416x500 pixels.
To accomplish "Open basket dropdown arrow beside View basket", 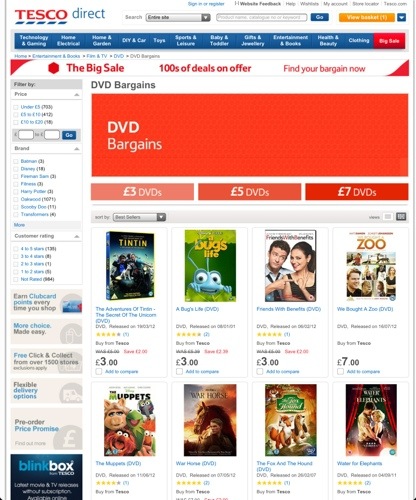I will pos(402,17).
